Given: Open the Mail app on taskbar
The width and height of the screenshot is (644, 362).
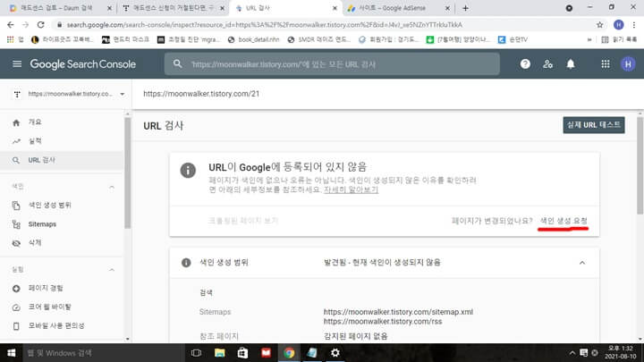Looking at the screenshot, I should tap(266, 353).
